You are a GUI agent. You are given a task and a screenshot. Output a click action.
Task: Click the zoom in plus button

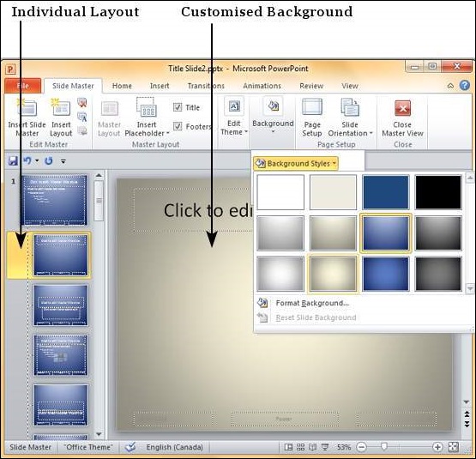437,447
